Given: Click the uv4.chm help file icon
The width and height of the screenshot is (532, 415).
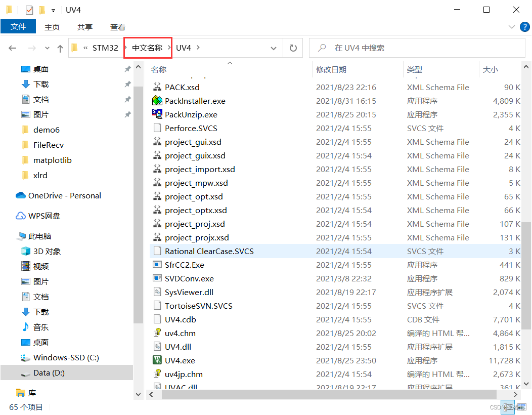Looking at the screenshot, I should [x=157, y=333].
